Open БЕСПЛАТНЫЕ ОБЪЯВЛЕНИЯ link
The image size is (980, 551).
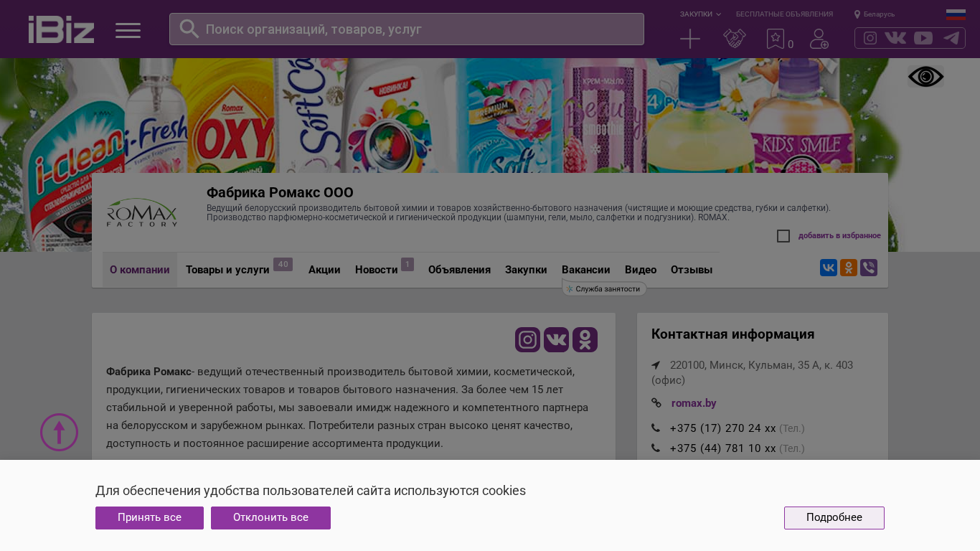tap(784, 14)
